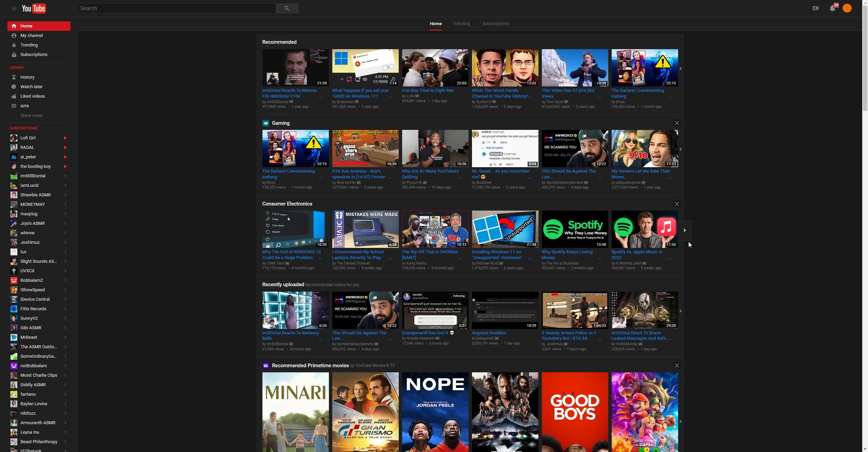This screenshot has width=868, height=452.
Task: Click Subscriptions menu link
Action: coord(33,55)
